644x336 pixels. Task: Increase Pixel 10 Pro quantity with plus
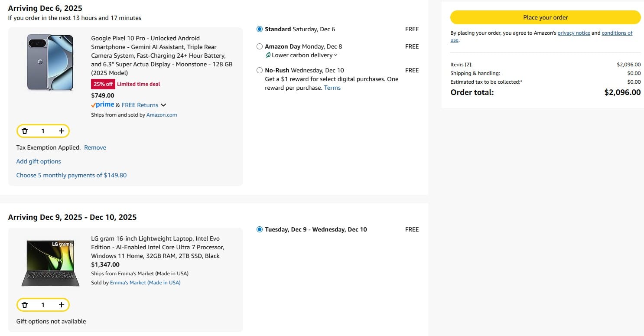pyautogui.click(x=61, y=131)
